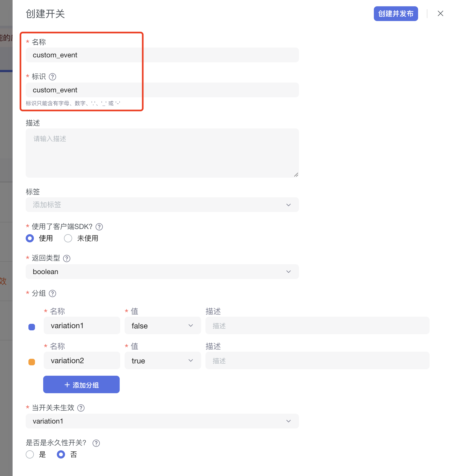Click the orange variation2 color swatch
458x476 pixels.
32,362
